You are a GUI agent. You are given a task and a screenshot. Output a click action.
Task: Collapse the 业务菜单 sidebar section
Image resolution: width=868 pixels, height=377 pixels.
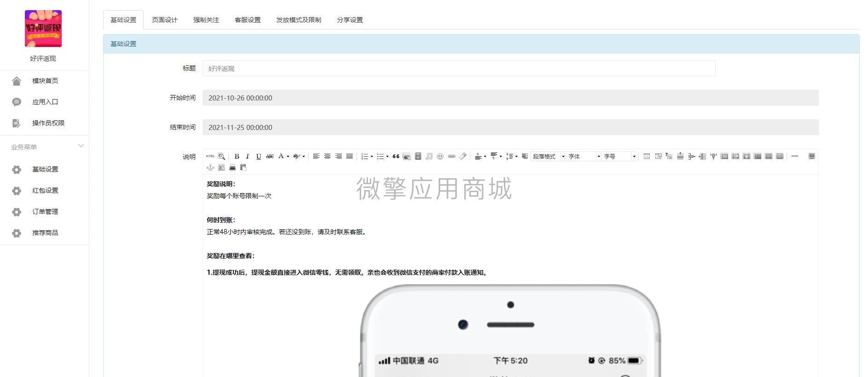(81, 146)
